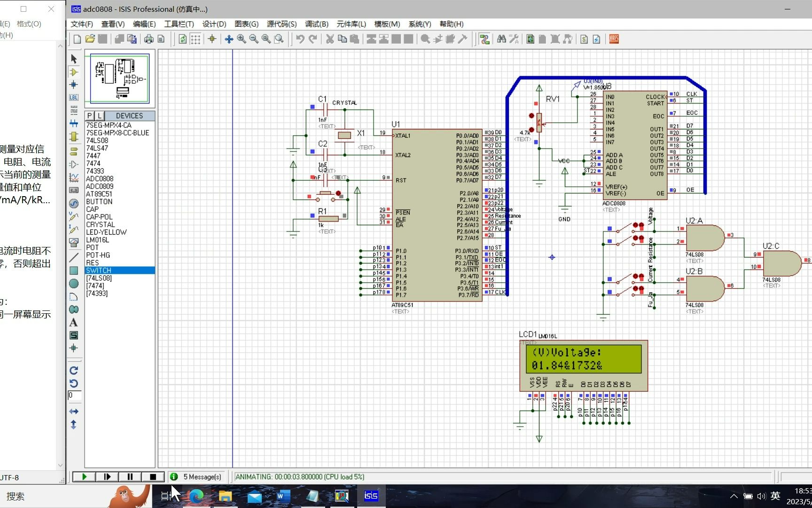Click the zoom in magnifier icon
This screenshot has height=508, width=812.
pos(242,39)
